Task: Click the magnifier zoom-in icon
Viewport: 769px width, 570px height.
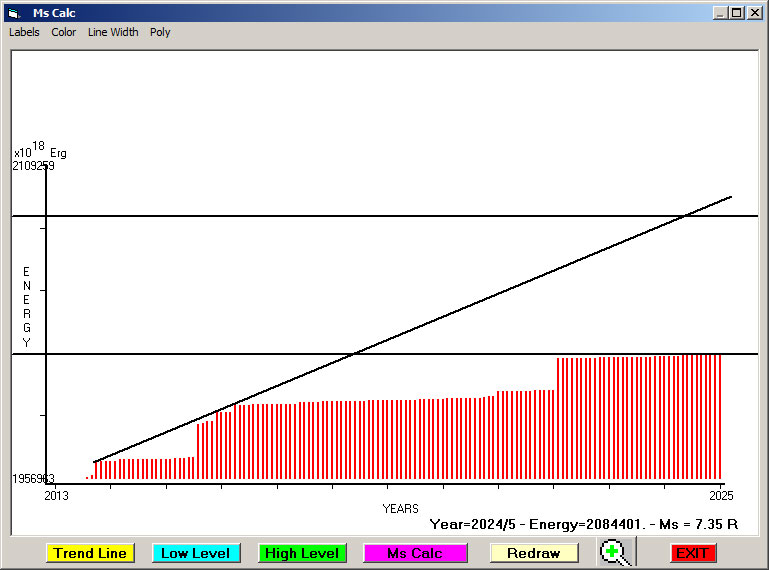Action: tap(616, 552)
